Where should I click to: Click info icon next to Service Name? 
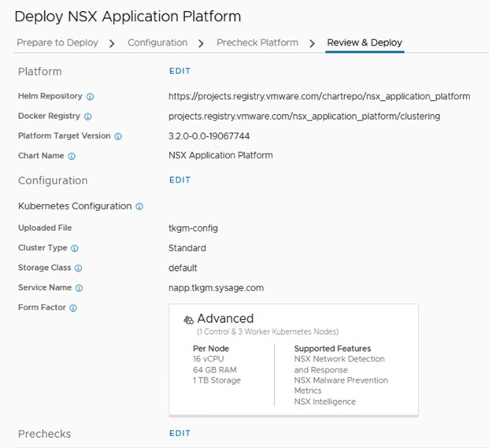tap(79, 288)
